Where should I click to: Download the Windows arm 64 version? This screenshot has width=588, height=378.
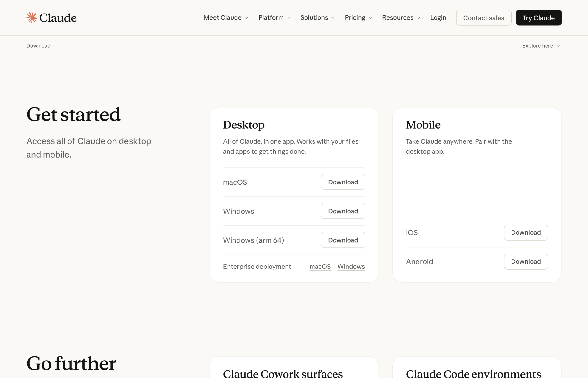point(343,240)
